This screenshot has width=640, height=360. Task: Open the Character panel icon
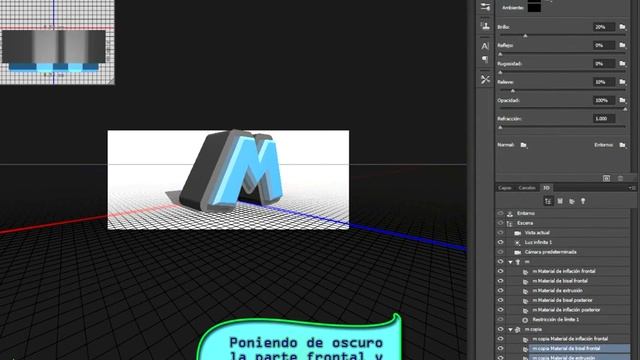485,46
